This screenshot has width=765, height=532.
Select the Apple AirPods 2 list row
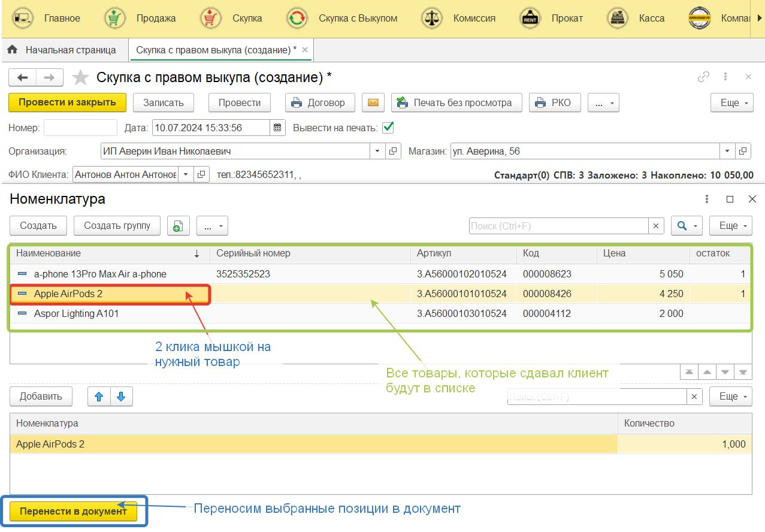coord(380,294)
